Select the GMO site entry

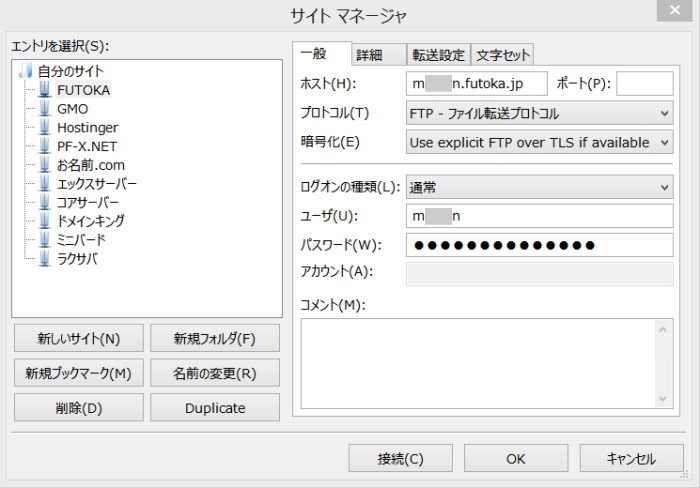click(72, 108)
